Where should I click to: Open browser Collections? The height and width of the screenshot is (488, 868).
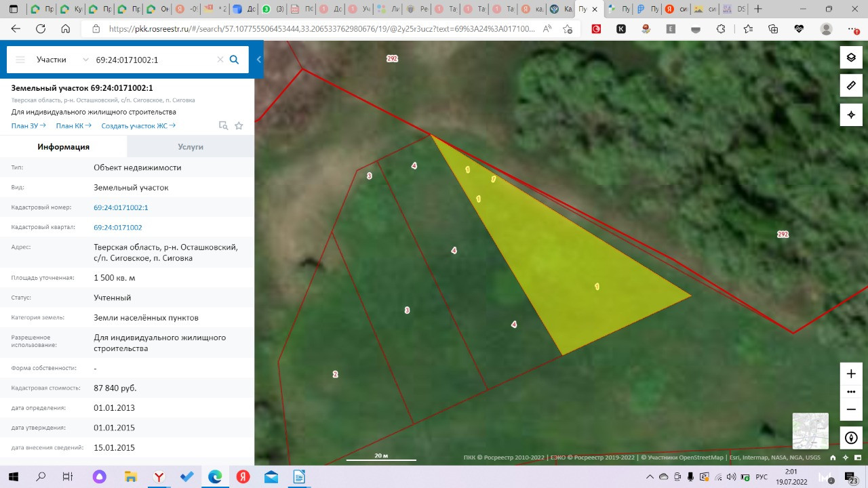774,29
